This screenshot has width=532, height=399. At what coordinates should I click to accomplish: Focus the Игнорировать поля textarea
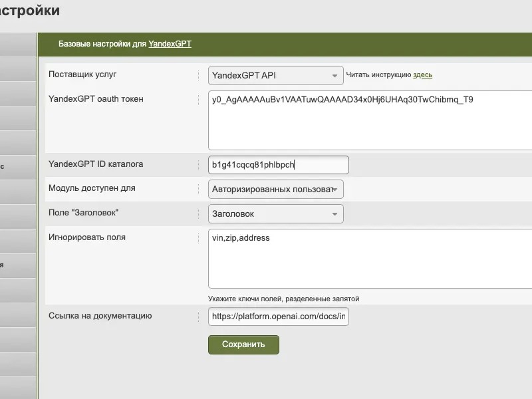pos(370,259)
